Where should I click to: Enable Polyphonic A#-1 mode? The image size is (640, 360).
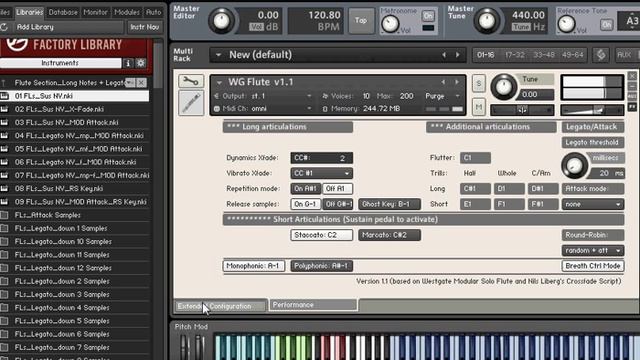[322, 266]
